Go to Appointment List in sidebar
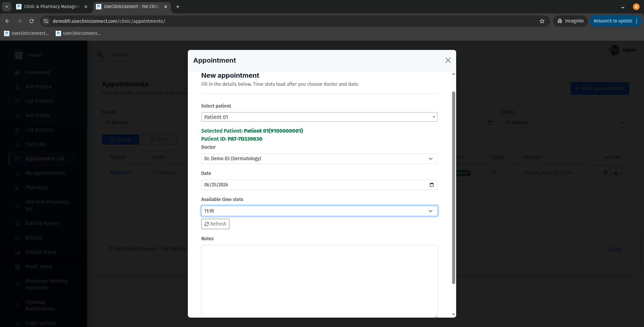 pos(45,159)
